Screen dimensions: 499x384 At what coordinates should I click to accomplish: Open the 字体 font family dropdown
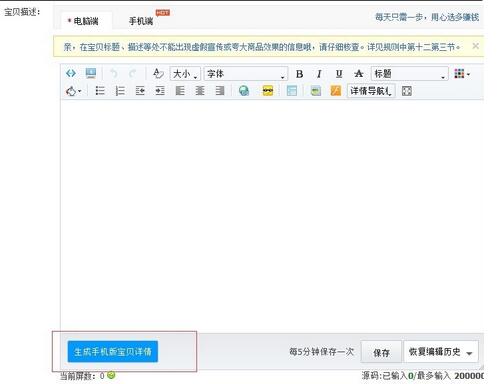[246, 74]
